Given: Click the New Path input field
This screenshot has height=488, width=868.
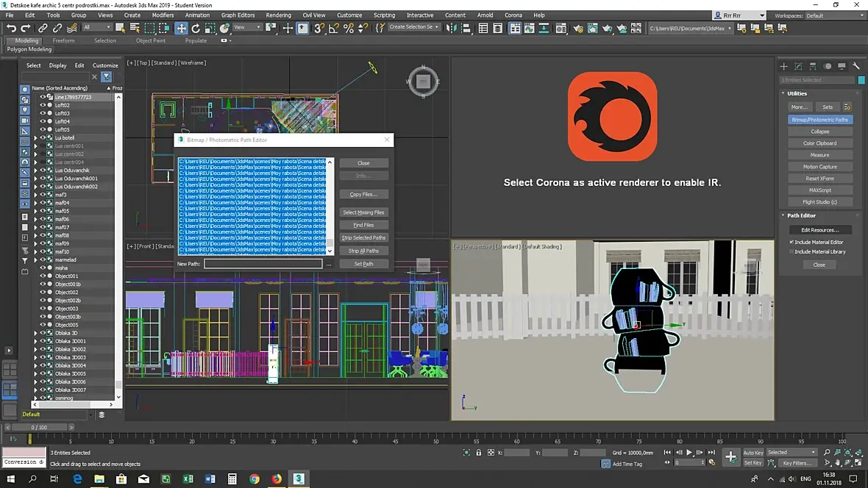Looking at the screenshot, I should 263,264.
